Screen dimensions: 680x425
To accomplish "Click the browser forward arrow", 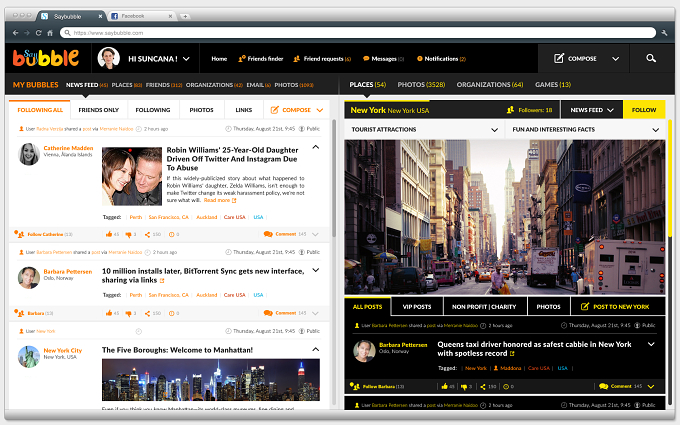I will coord(27,33).
